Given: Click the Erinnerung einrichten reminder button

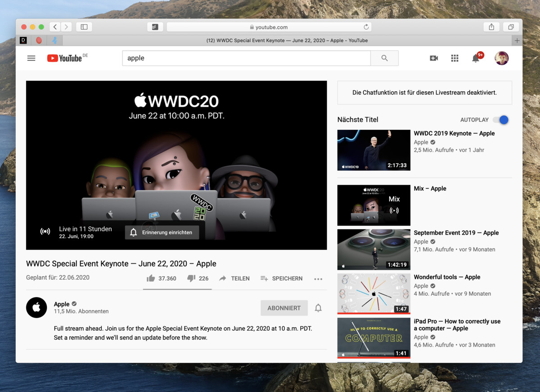Looking at the screenshot, I should point(162,232).
